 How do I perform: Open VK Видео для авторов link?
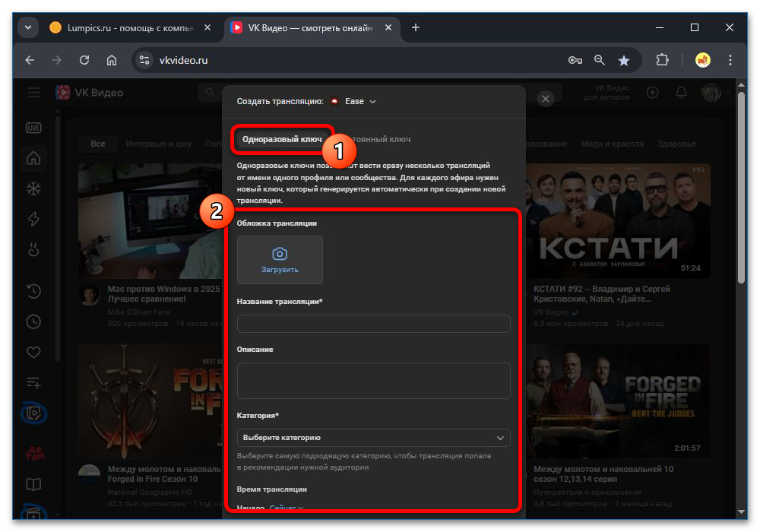click(x=606, y=93)
